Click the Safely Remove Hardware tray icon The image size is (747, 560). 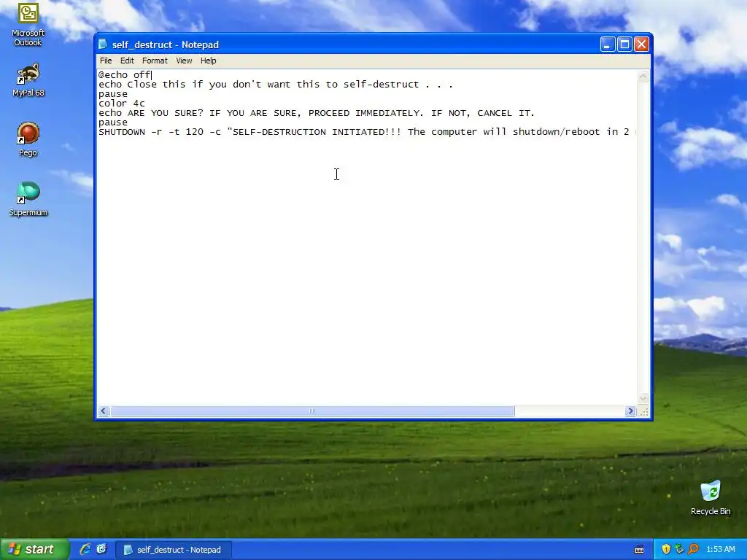pyautogui.click(x=679, y=550)
